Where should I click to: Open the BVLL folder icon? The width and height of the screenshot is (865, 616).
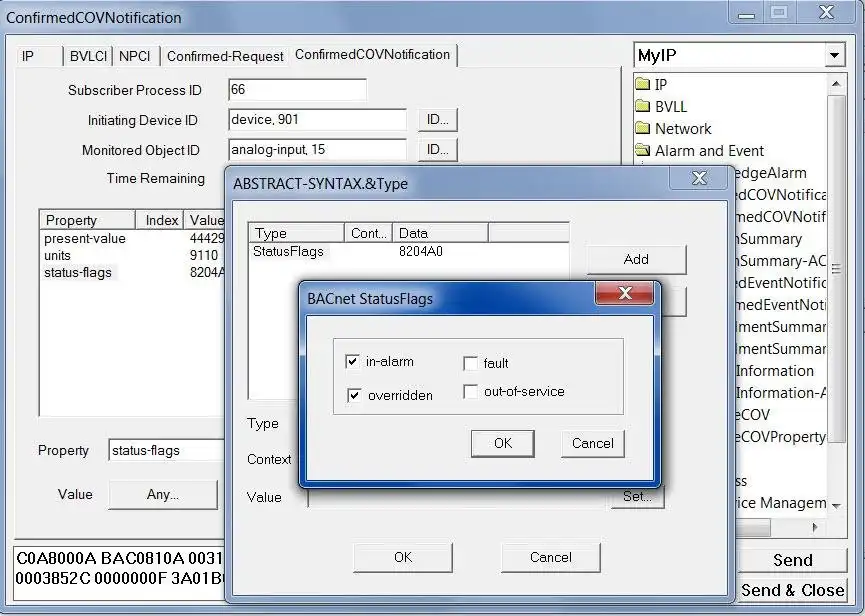pyautogui.click(x=643, y=106)
